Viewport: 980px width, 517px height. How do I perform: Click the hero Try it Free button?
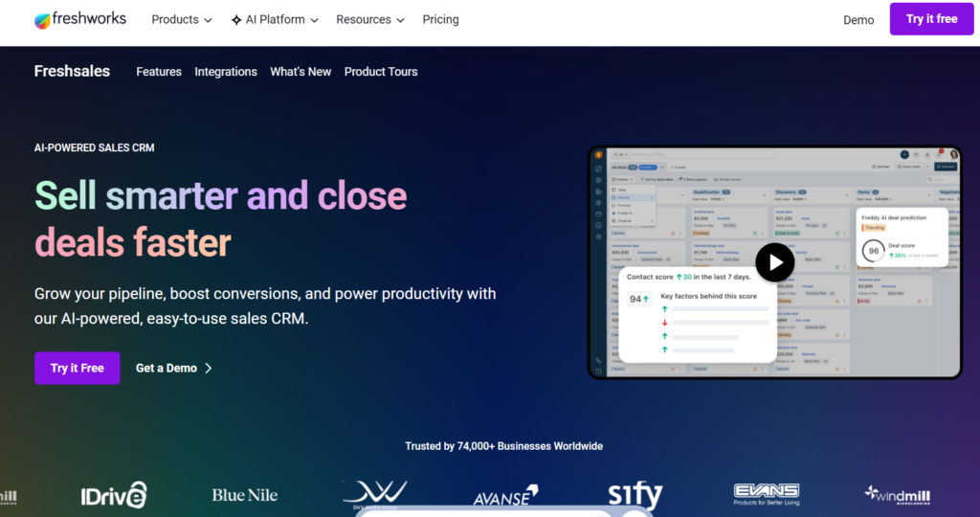click(77, 369)
